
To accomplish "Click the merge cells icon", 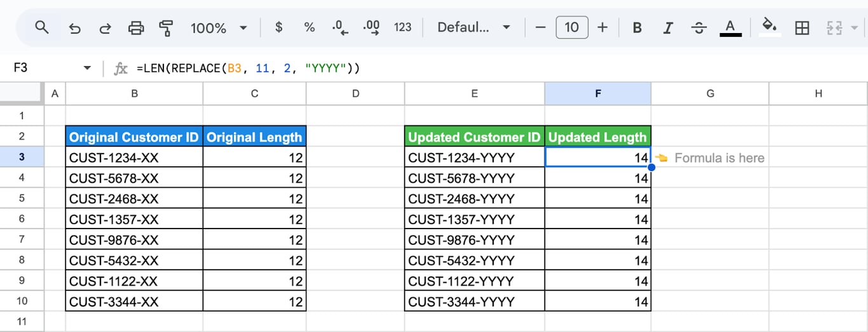I will tap(834, 27).
